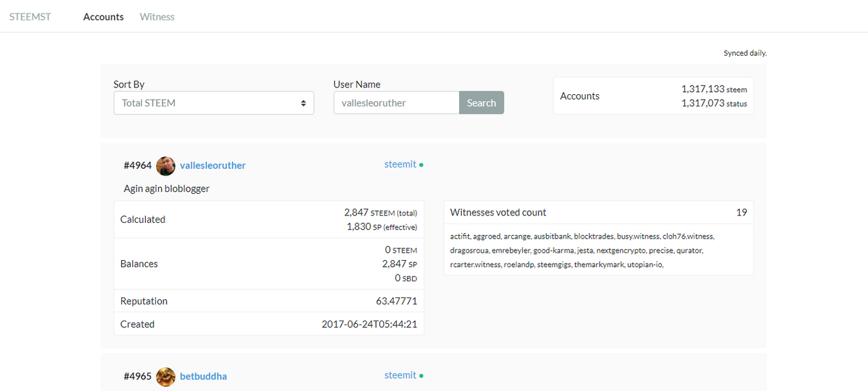Open the Sort By dropdown

214,103
